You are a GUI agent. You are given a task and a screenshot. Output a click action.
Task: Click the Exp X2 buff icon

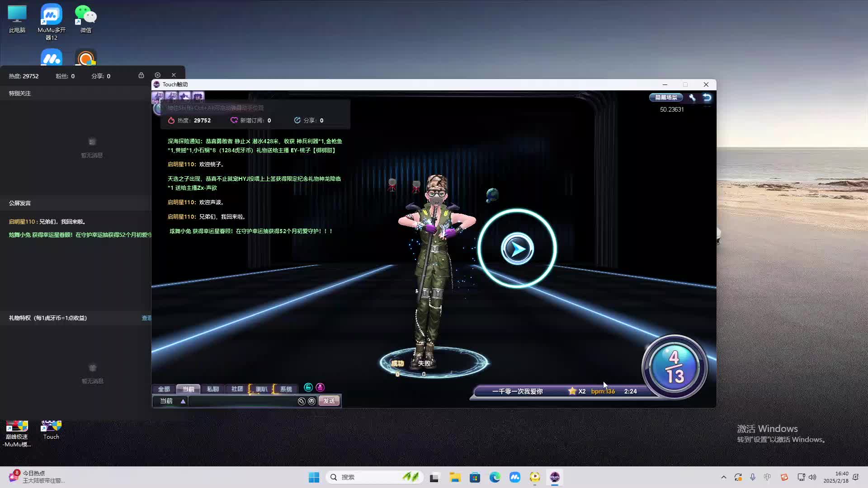(x=158, y=97)
